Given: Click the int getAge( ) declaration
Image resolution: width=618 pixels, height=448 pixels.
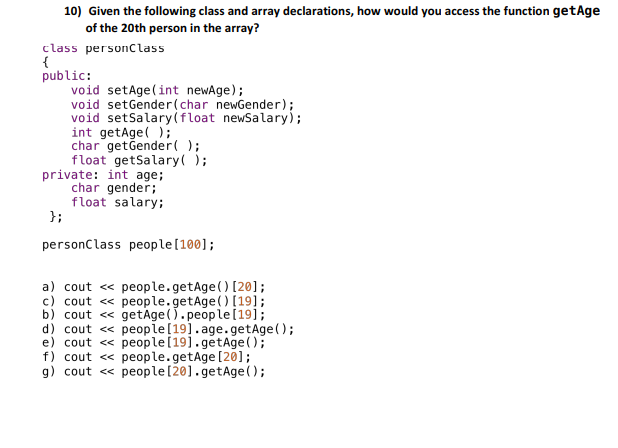Looking at the screenshot, I should click(121, 132).
